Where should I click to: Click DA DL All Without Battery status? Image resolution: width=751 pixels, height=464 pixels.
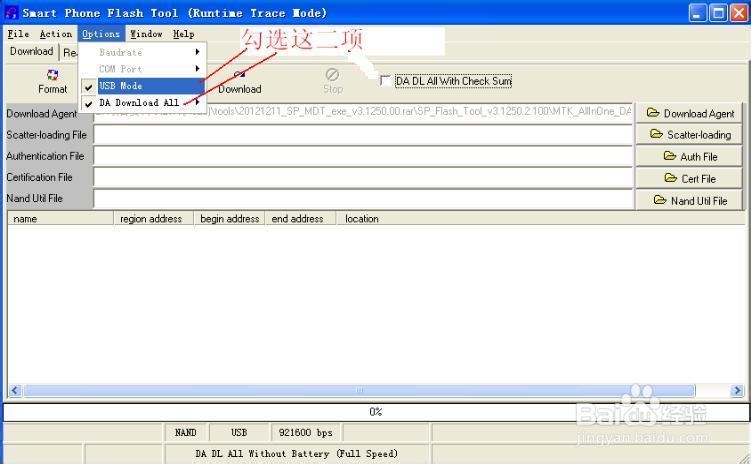(296, 453)
